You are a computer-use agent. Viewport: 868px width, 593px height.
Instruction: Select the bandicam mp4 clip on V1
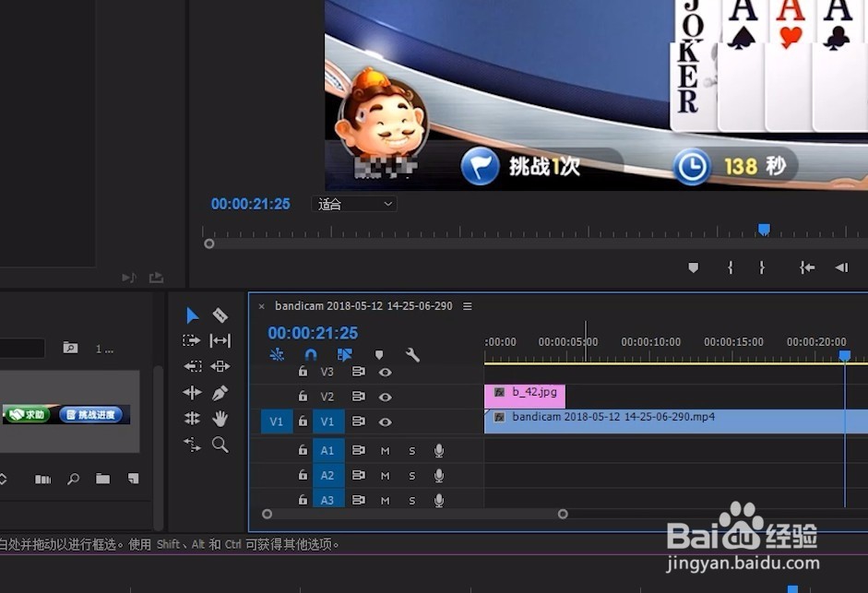point(676,421)
